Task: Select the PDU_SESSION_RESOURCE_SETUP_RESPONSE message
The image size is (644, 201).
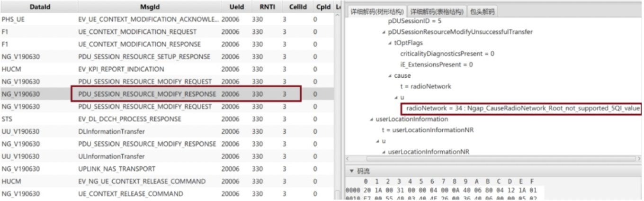Action: pyautogui.click(x=167, y=57)
